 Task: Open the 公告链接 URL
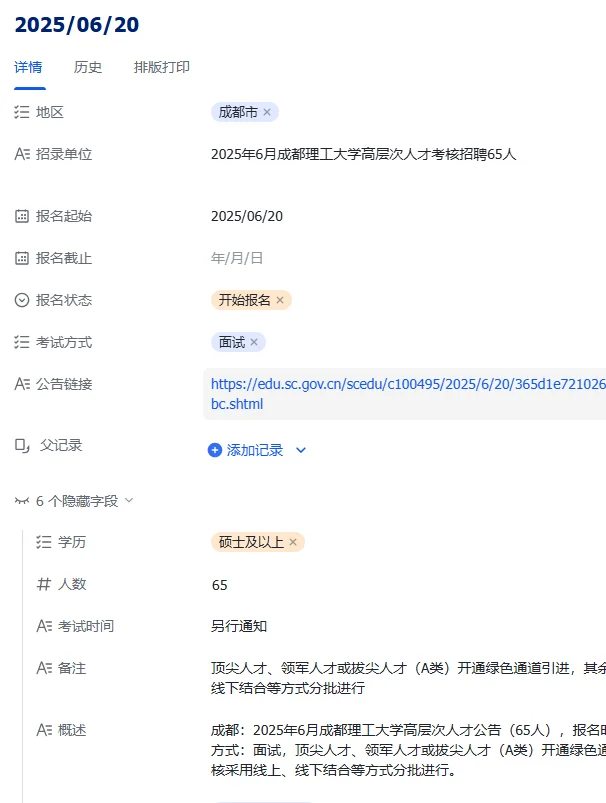(408, 394)
